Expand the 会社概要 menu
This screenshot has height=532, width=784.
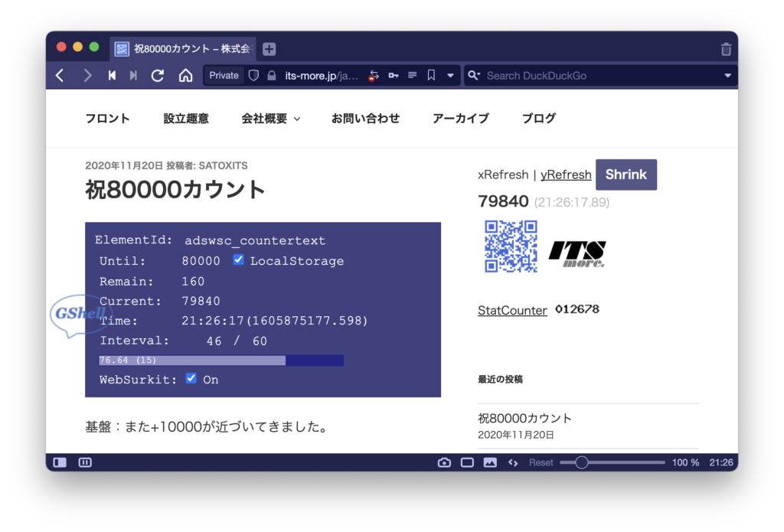(270, 119)
